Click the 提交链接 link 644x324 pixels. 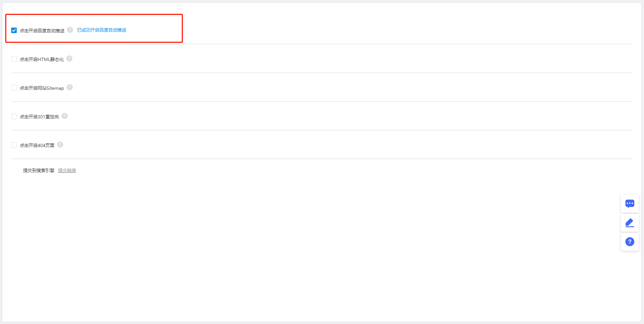(x=67, y=171)
